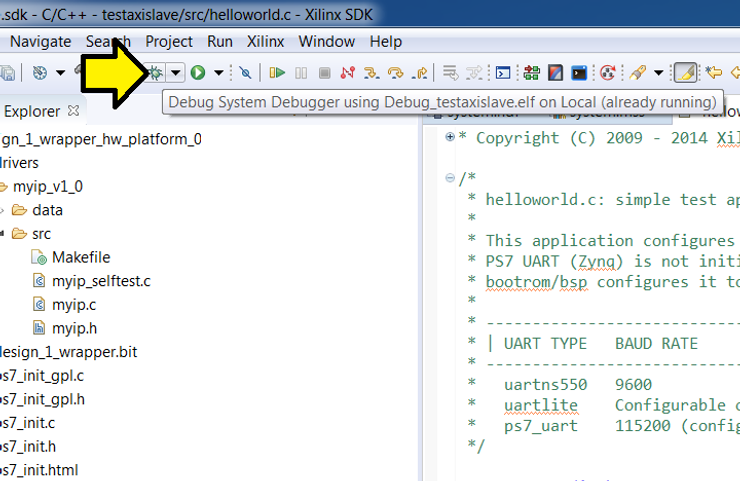This screenshot has height=481, width=740.
Task: Close the Explorer view tab
Action: (x=73, y=110)
